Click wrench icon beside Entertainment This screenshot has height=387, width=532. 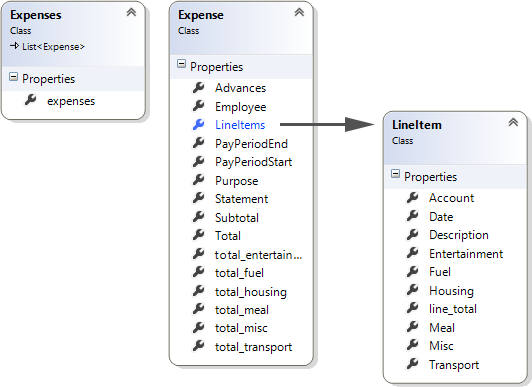coord(413,253)
